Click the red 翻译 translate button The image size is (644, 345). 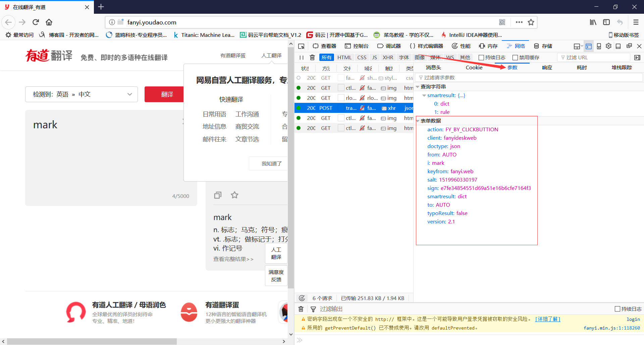click(164, 94)
